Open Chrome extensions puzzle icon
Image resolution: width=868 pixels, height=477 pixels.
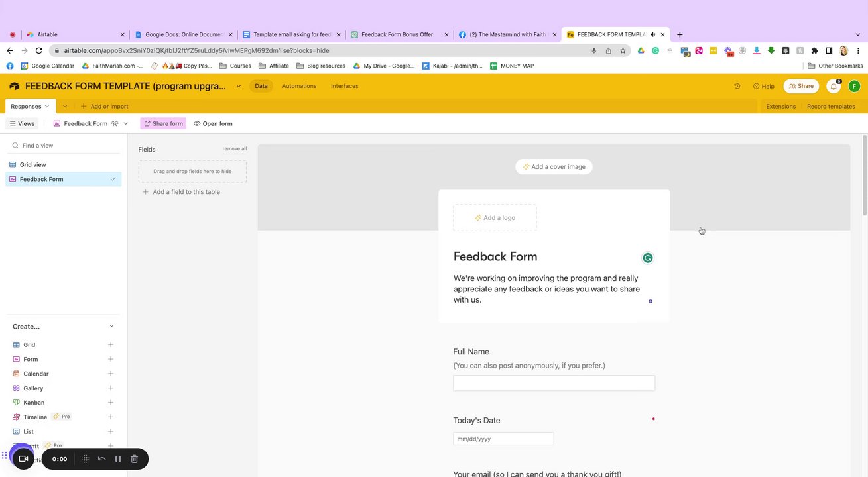click(x=814, y=50)
